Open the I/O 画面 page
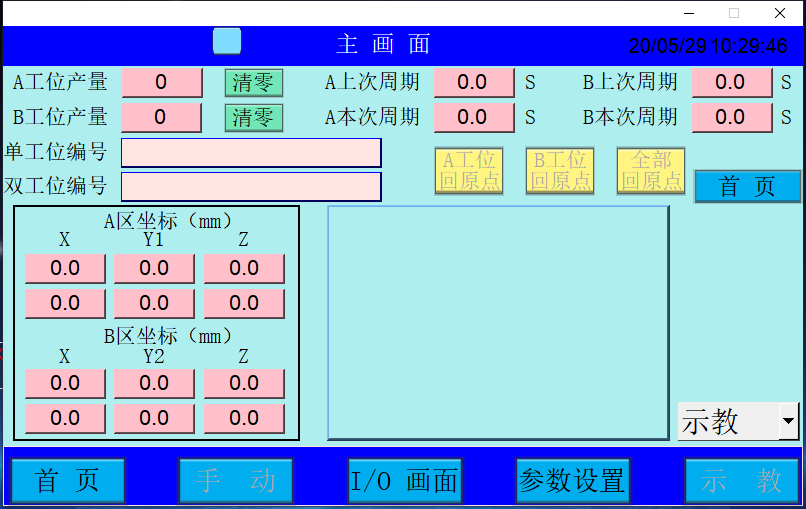The image size is (806, 509). click(405, 481)
